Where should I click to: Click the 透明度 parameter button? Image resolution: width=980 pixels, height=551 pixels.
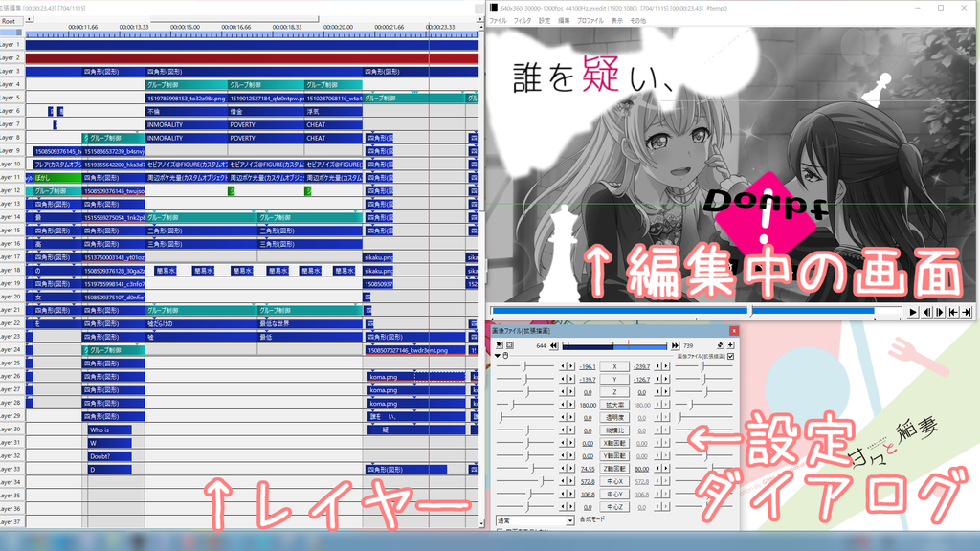(x=614, y=418)
